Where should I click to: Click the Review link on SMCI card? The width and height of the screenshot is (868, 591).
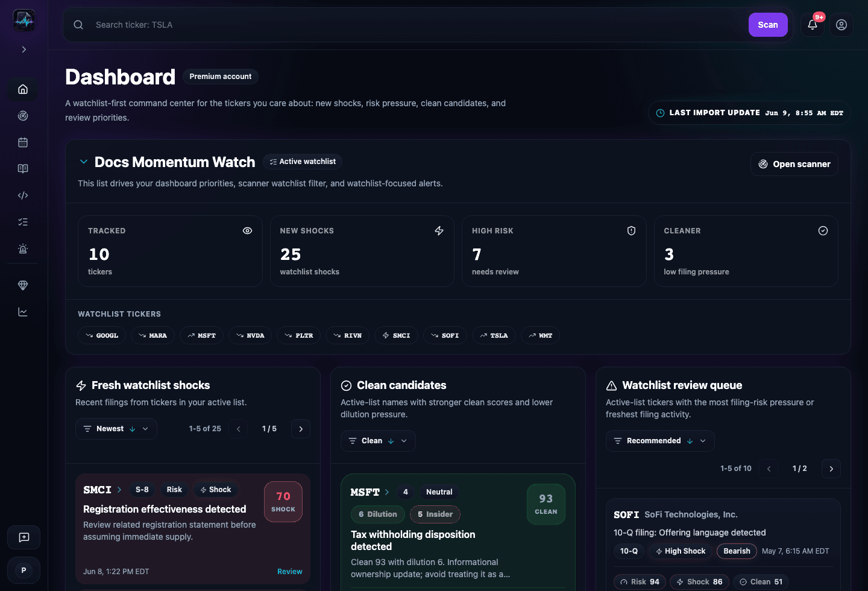(290, 572)
